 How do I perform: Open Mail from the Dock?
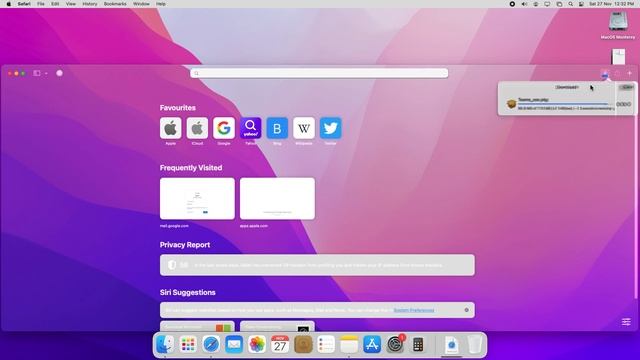(234, 344)
